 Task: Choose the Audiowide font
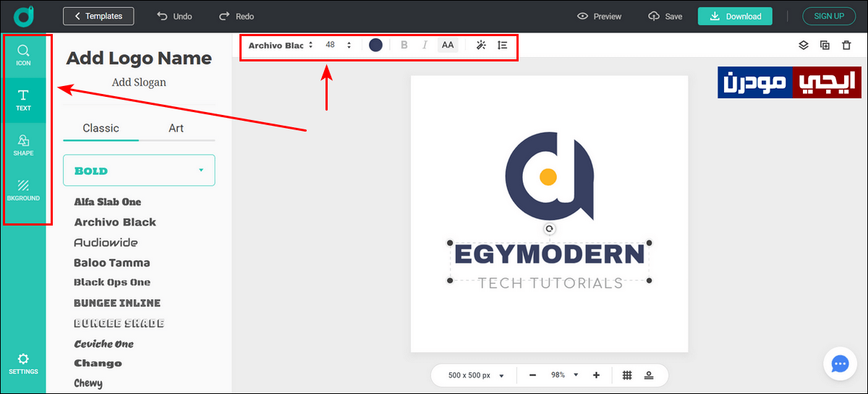point(106,242)
